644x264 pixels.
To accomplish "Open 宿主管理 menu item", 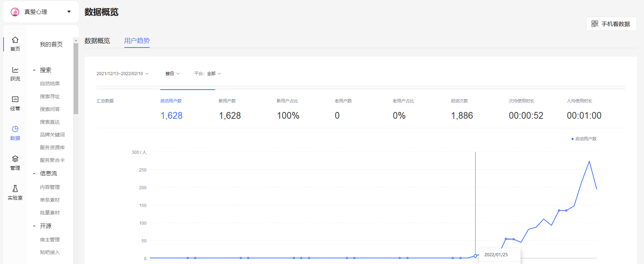I will tap(50, 240).
